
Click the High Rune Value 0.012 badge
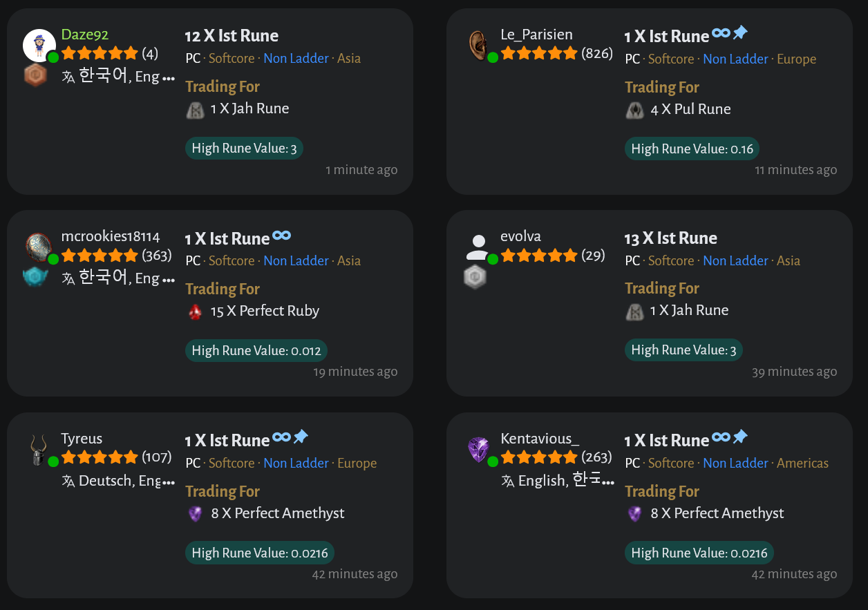256,351
